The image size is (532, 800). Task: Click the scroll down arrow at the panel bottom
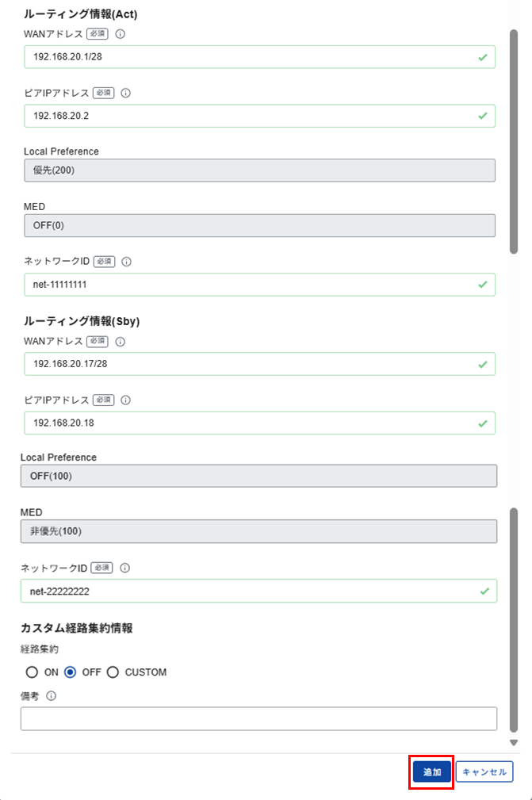coord(514,743)
